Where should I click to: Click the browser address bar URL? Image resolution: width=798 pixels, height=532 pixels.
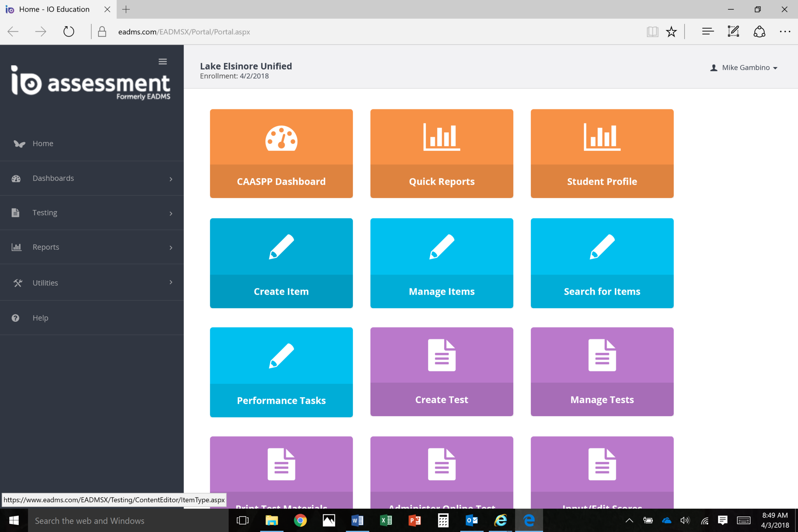(184, 32)
